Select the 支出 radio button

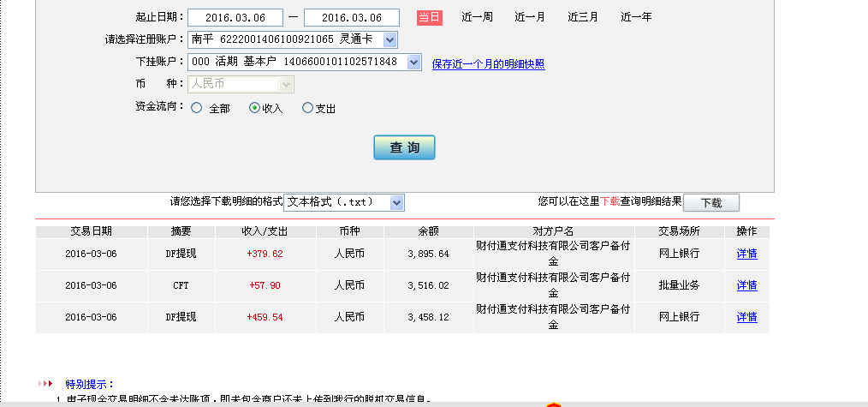[308, 108]
